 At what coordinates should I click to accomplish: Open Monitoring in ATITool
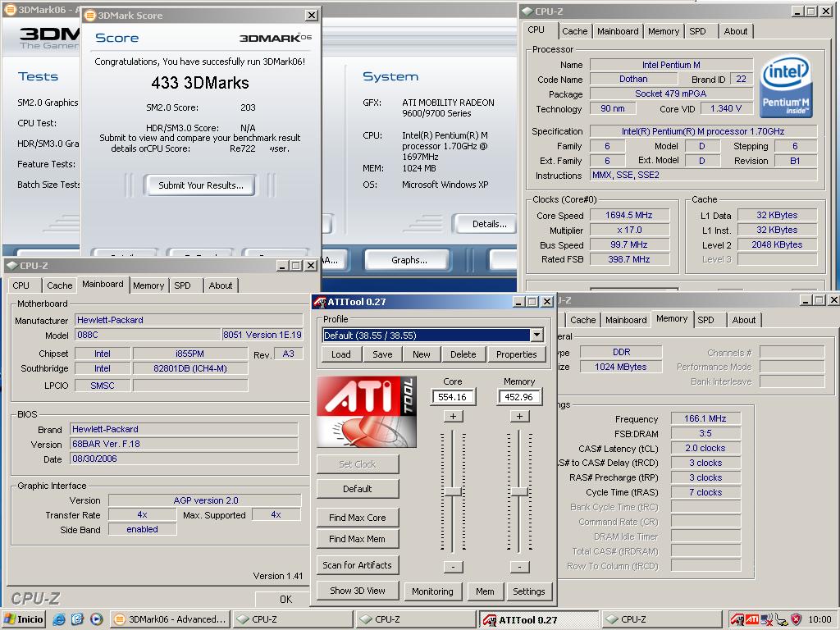point(432,591)
